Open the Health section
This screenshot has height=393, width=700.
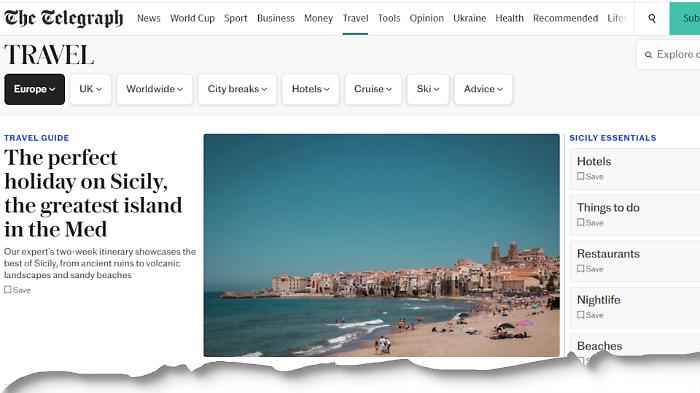[x=509, y=18]
